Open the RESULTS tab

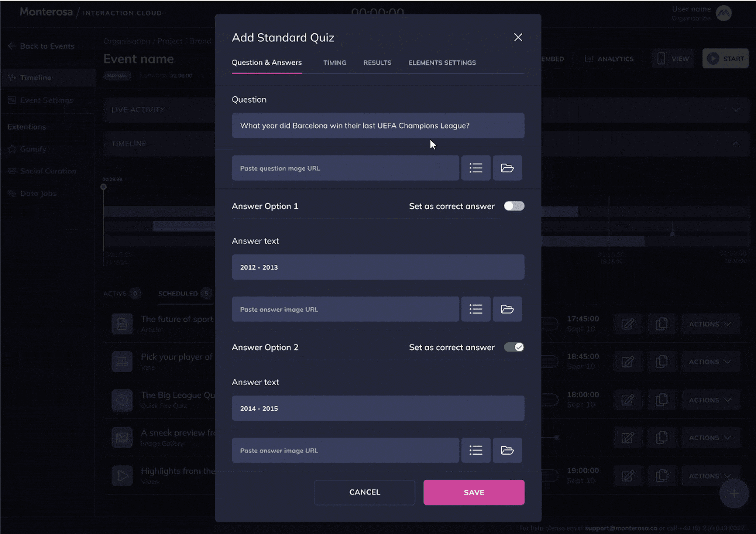pos(377,63)
